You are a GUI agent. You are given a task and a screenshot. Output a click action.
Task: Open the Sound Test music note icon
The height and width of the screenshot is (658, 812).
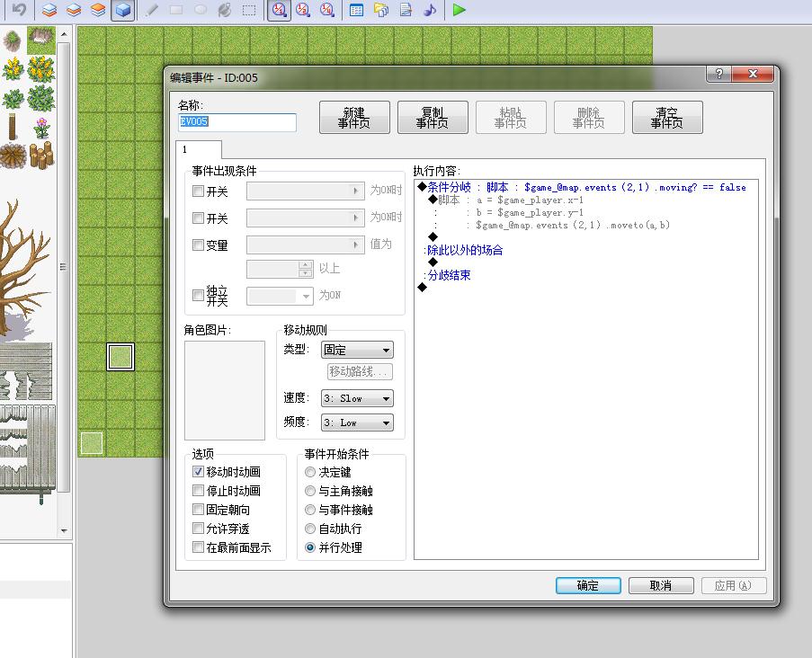pos(430,9)
